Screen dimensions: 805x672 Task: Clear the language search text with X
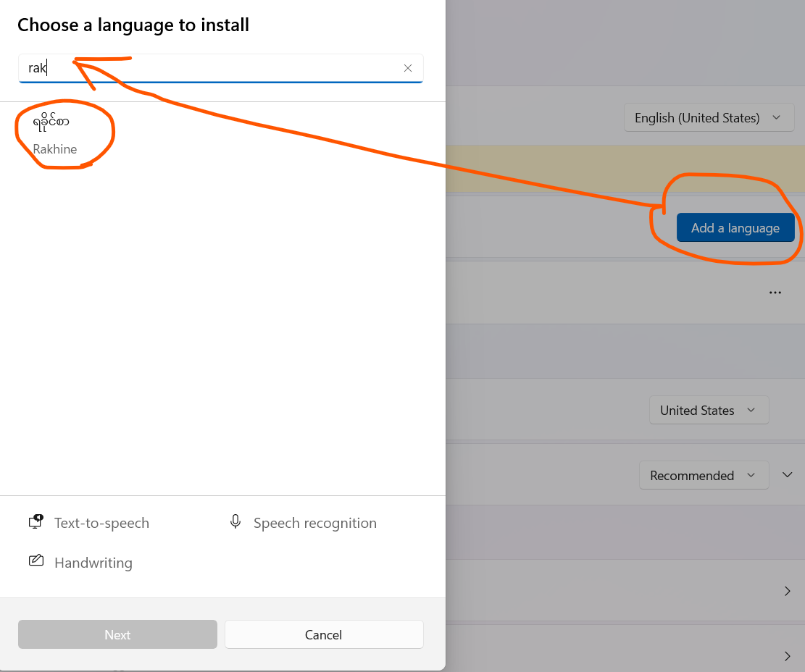tap(408, 68)
